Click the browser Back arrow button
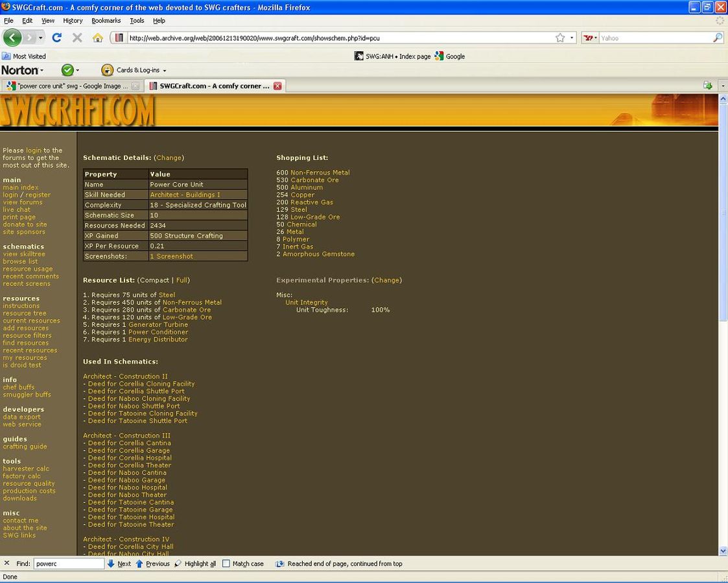The image size is (728, 583). click(12, 38)
